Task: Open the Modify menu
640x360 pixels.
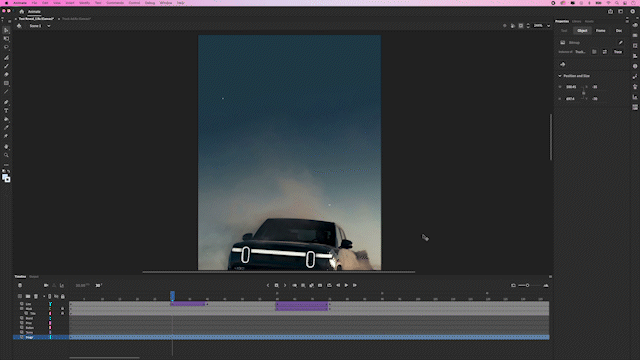Action: coord(84,3)
